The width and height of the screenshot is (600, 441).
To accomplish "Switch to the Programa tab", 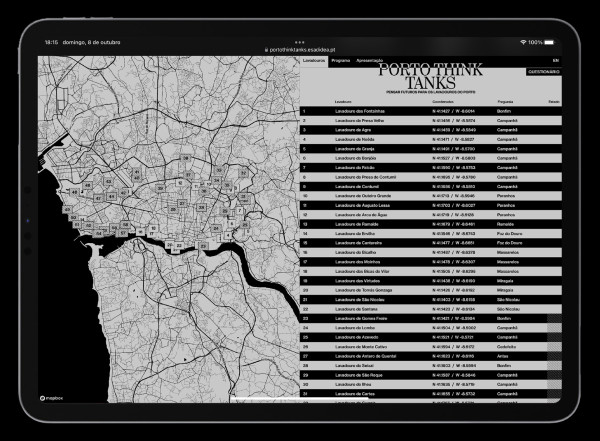I will [x=340, y=61].
